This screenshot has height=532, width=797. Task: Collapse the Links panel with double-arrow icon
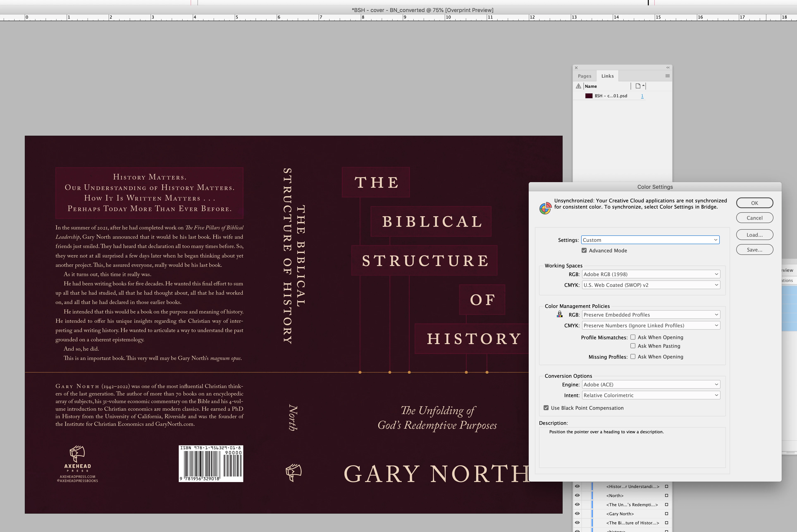tap(668, 68)
